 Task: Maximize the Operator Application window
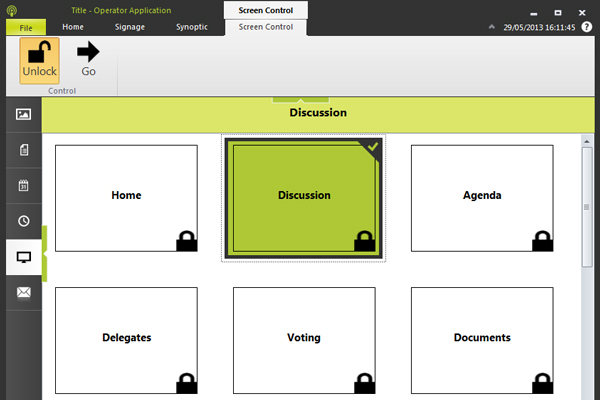point(558,13)
